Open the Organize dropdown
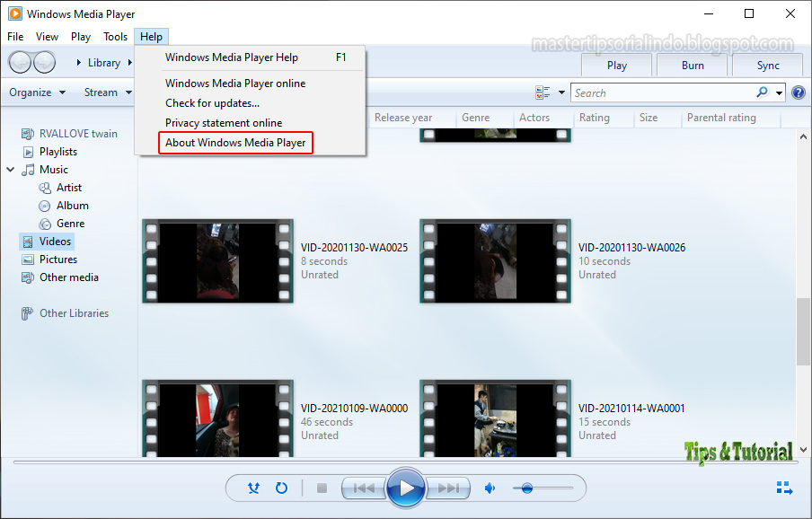The width and height of the screenshot is (812, 519). (38, 92)
